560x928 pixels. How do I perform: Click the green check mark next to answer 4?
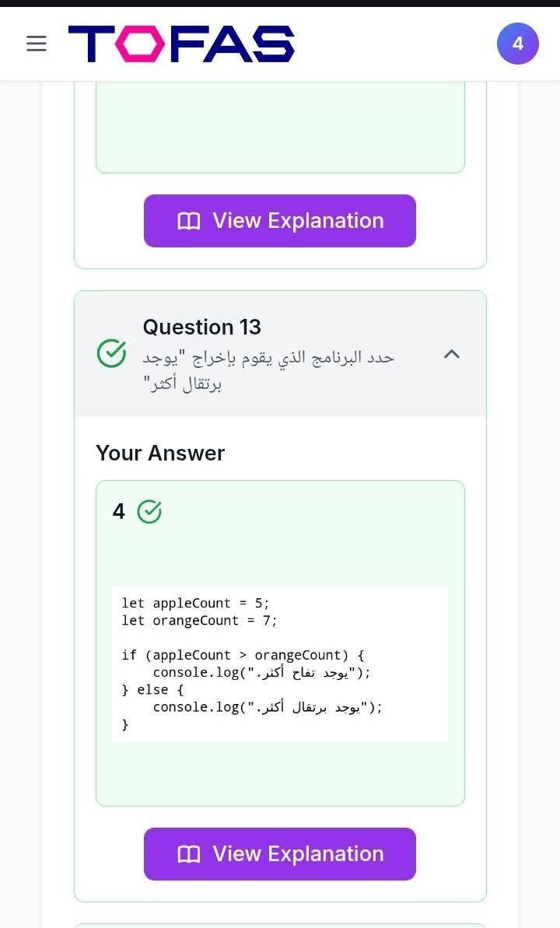click(149, 511)
